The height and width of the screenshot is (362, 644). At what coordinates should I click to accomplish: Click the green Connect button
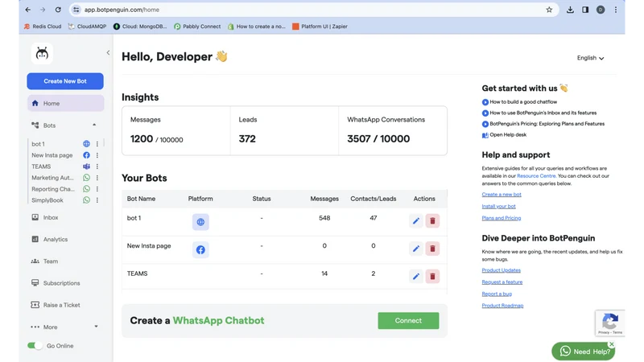[x=408, y=320]
